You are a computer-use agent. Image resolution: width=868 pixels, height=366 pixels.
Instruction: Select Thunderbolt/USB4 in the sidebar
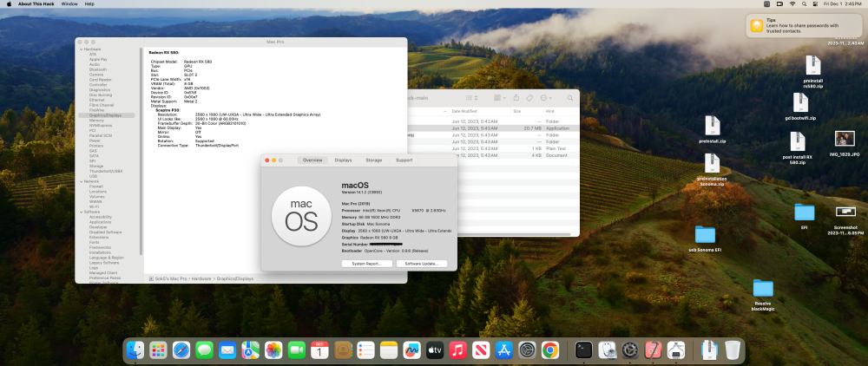point(106,172)
